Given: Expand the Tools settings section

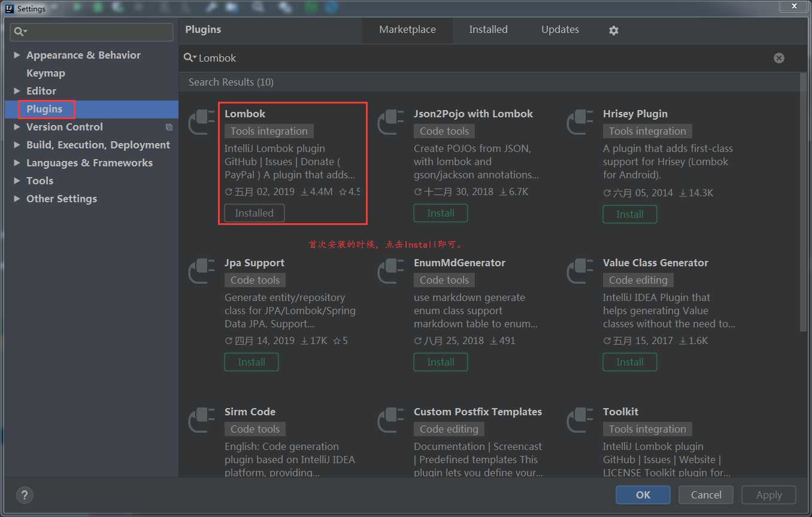Looking at the screenshot, I should click(x=17, y=181).
